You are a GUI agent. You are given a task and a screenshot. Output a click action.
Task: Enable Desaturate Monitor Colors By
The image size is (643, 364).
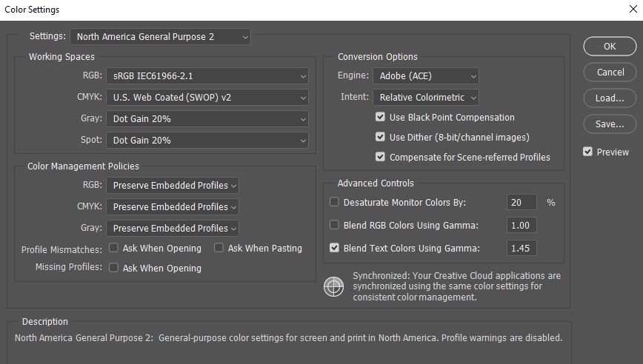335,202
